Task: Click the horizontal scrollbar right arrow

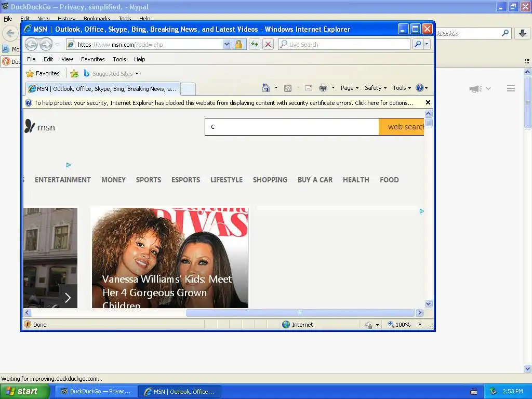Action: [x=420, y=312]
